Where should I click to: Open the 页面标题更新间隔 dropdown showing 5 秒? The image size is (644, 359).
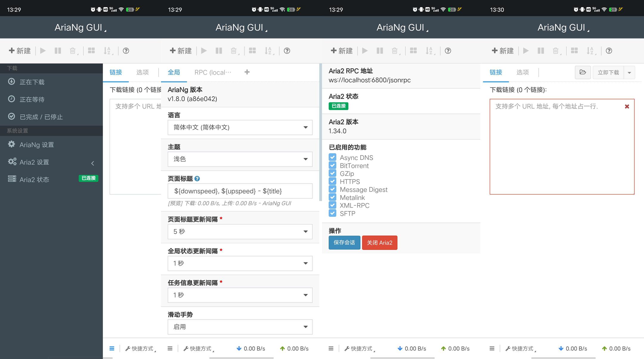(x=240, y=231)
